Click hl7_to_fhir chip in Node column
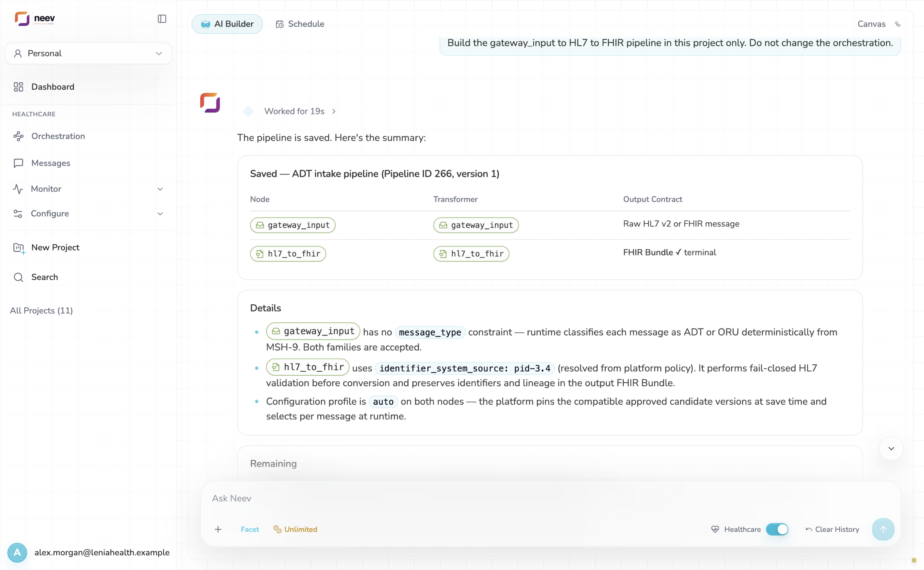Screen dimensions: 924x570 pyautogui.click(x=288, y=254)
